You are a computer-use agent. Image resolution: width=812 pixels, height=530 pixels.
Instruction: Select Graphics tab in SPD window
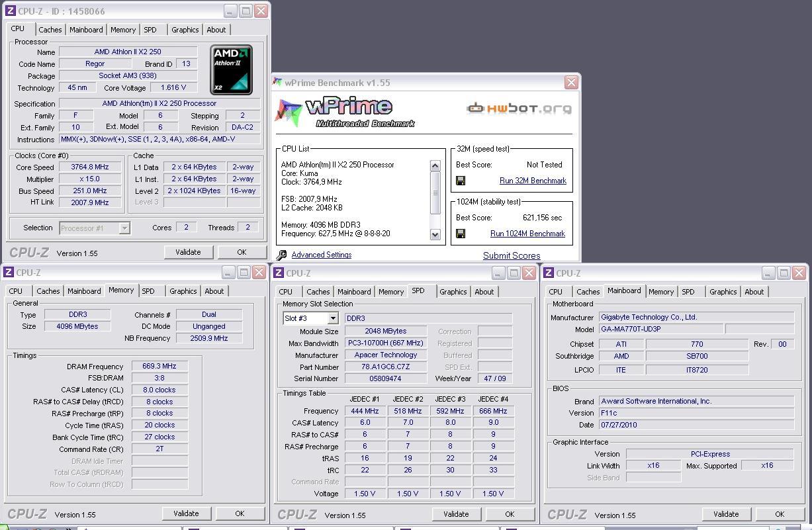click(x=453, y=292)
